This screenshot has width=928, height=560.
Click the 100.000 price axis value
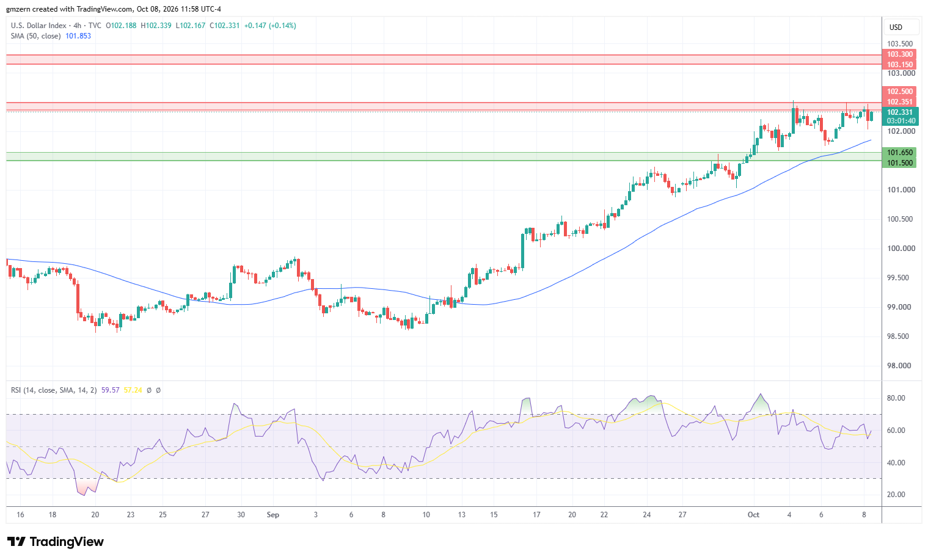pos(901,249)
